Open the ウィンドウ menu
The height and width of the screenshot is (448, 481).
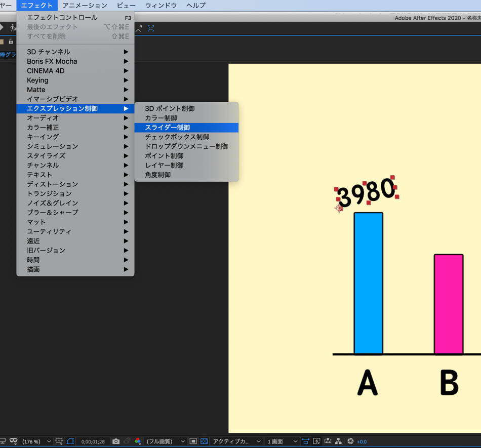point(161,6)
